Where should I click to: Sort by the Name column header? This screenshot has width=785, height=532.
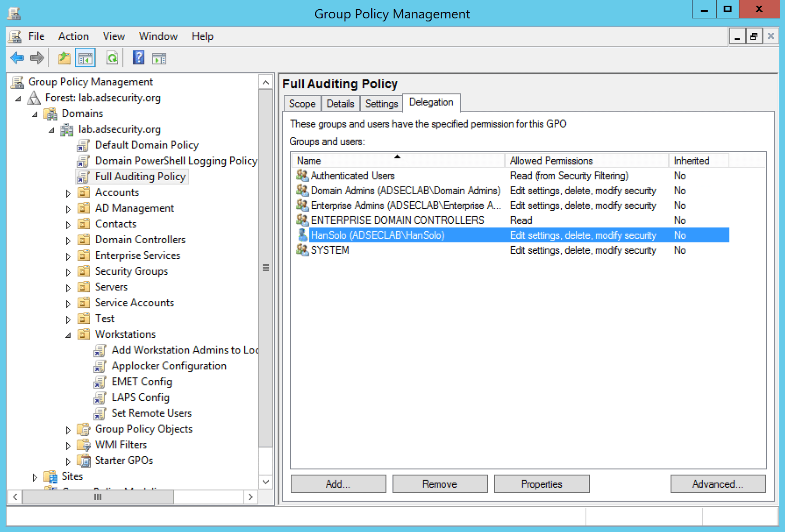tap(396, 160)
